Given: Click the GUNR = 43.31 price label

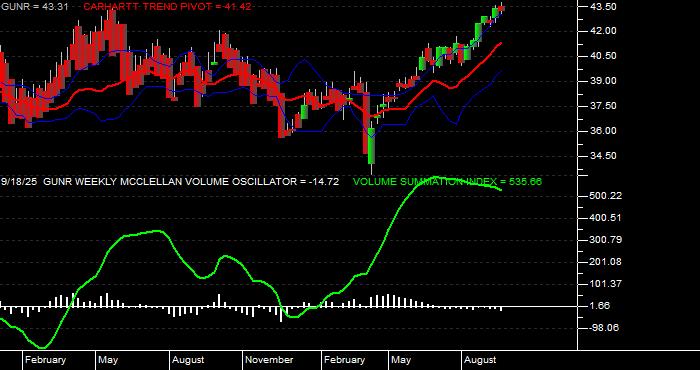Looking at the screenshot, I should [x=34, y=7].
